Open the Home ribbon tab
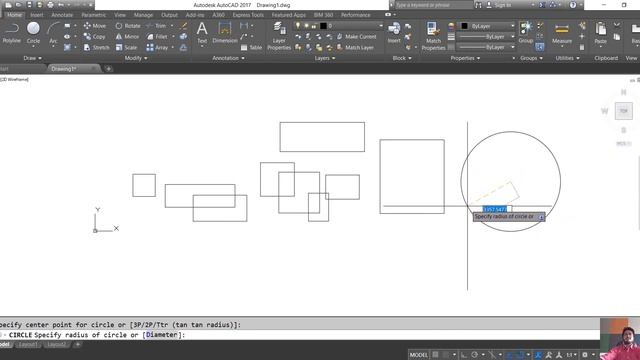This screenshot has height=360, width=640. click(x=14, y=15)
